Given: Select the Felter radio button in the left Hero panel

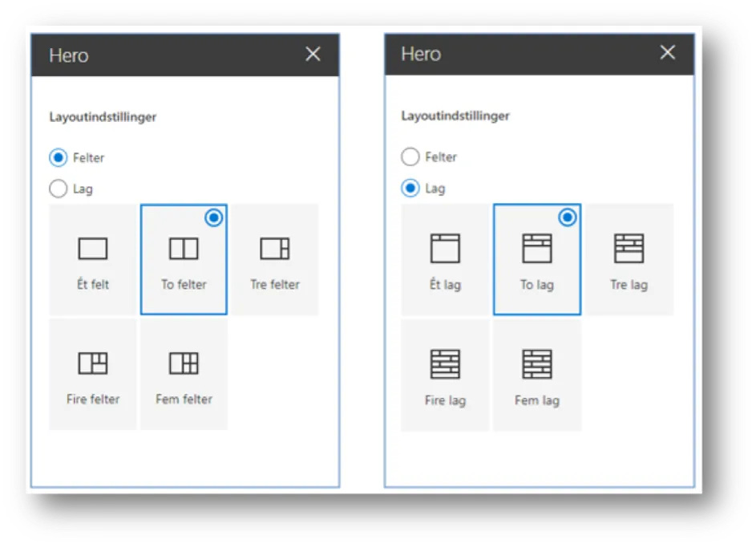Looking at the screenshot, I should point(59,158).
